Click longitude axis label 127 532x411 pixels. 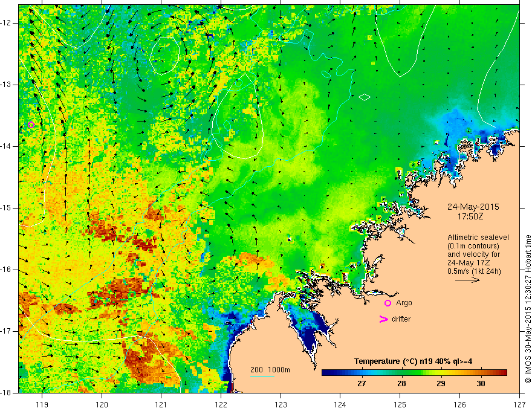pos(519,404)
